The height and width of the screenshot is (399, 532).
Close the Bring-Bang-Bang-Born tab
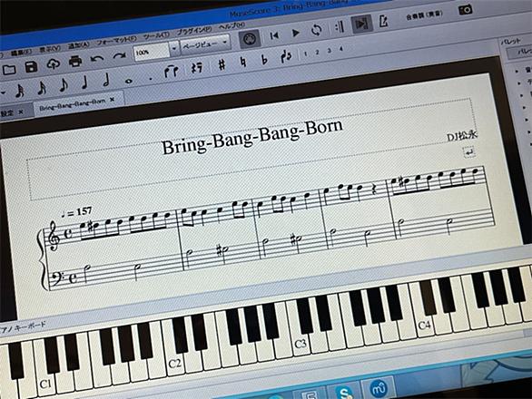[x=113, y=100]
